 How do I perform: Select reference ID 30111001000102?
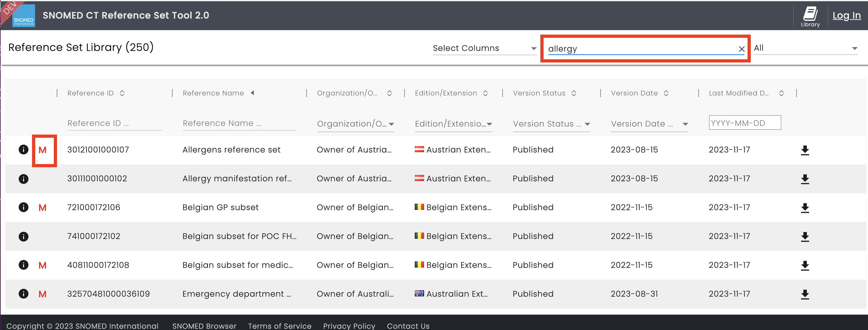[97, 179]
